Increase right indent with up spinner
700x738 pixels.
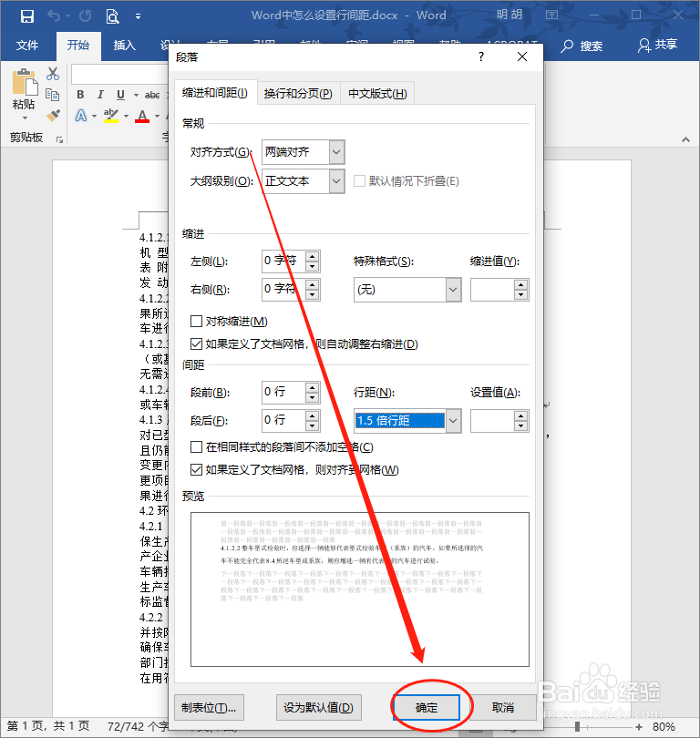click(x=312, y=284)
